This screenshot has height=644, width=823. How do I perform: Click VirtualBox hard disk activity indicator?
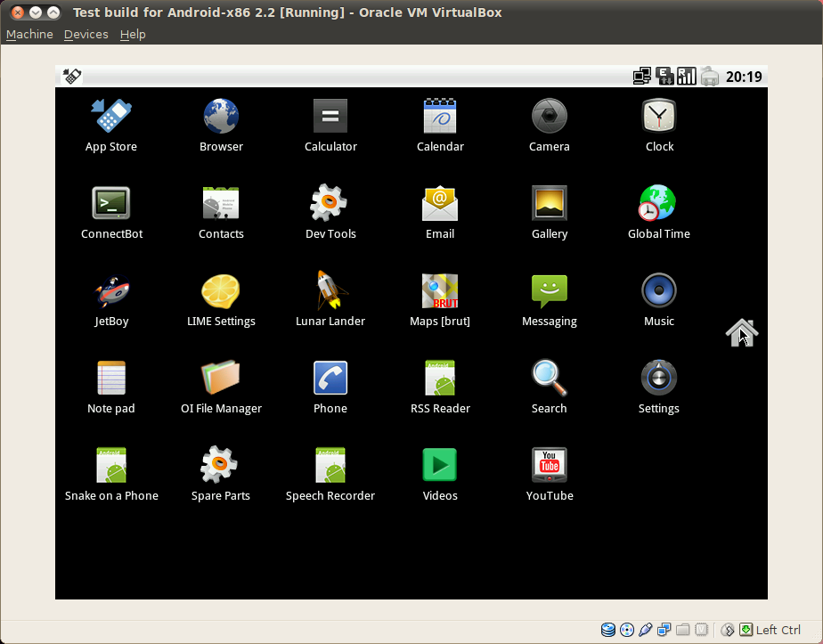coord(607,630)
